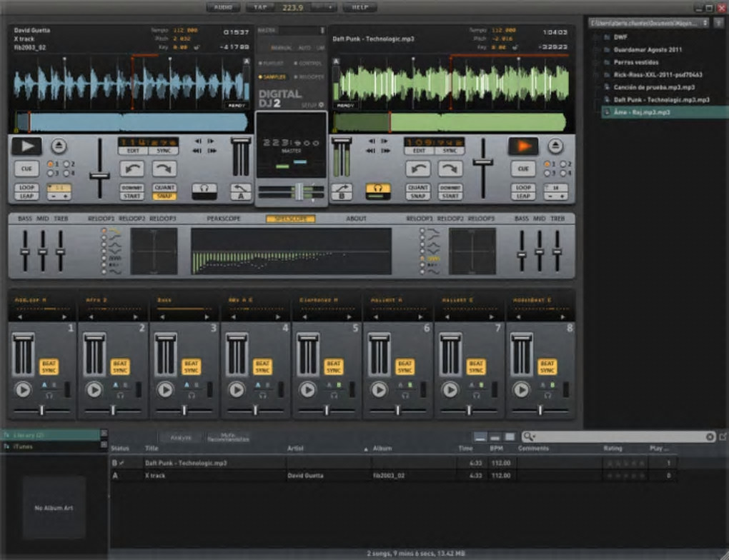
Task: Open the ABOUT tab
Action: click(356, 219)
